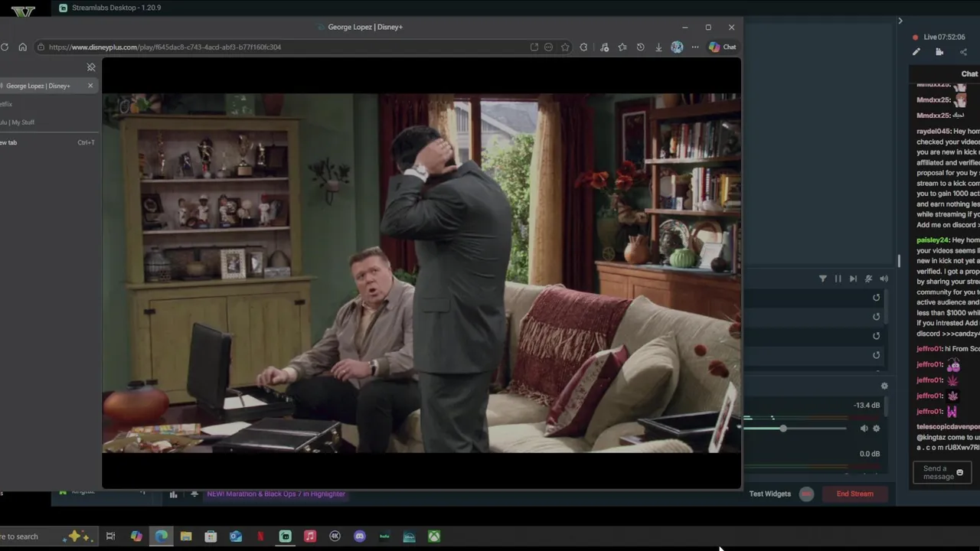Click the filter funnel icon in Streamlabs
Screen dimensions: 980x551
click(823, 279)
